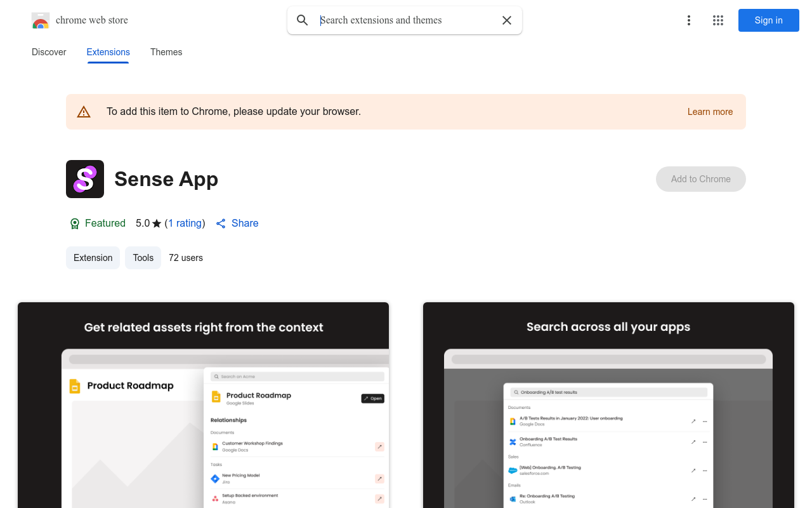Click the search magnifier icon
The height and width of the screenshot is (508, 812).
[303, 20]
